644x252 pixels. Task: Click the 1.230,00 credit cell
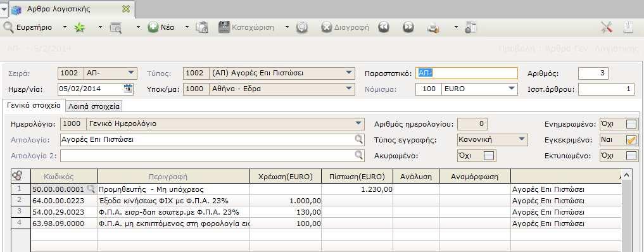(357, 189)
